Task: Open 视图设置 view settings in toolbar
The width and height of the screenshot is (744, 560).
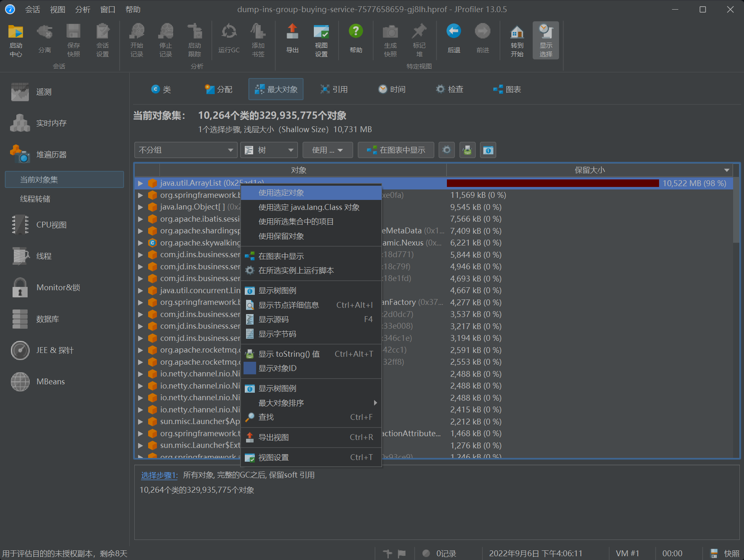Action: (321, 40)
